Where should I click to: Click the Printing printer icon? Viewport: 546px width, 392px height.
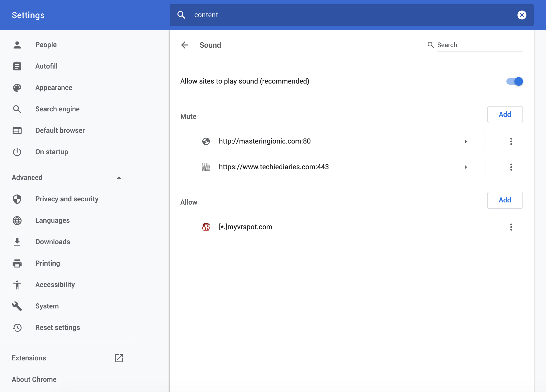click(17, 263)
